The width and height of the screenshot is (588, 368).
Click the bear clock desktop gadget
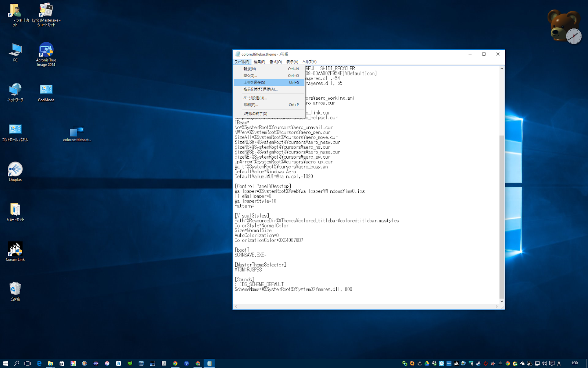[564, 27]
